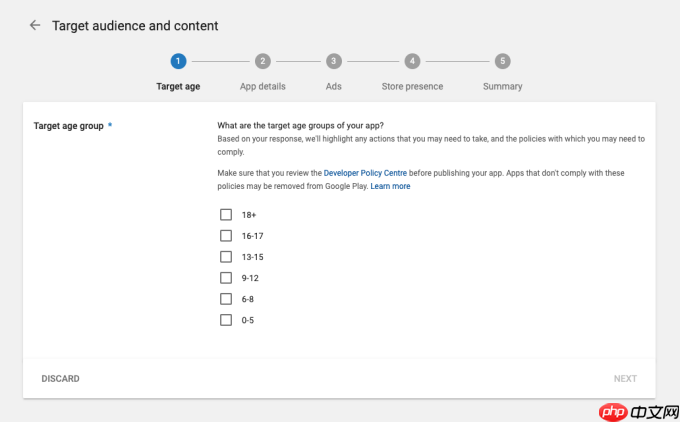The image size is (680, 422).
Task: Check the 0-5 age group box
Action: tap(226, 320)
